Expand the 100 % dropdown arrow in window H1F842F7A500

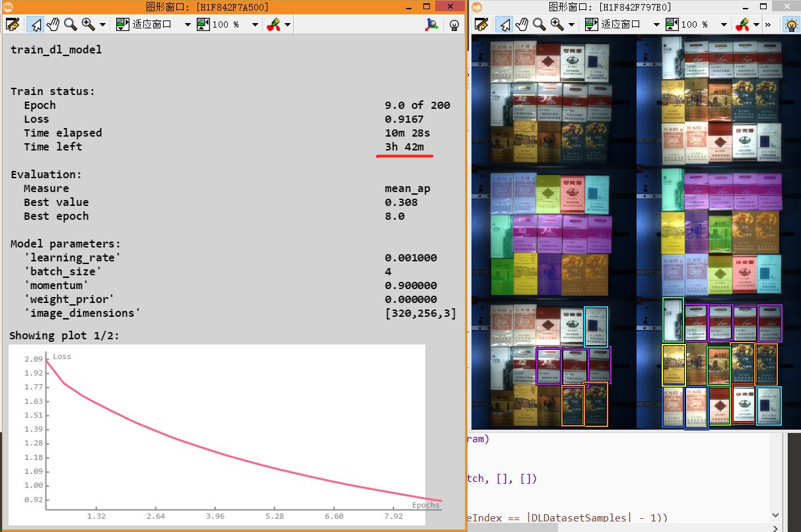255,25
